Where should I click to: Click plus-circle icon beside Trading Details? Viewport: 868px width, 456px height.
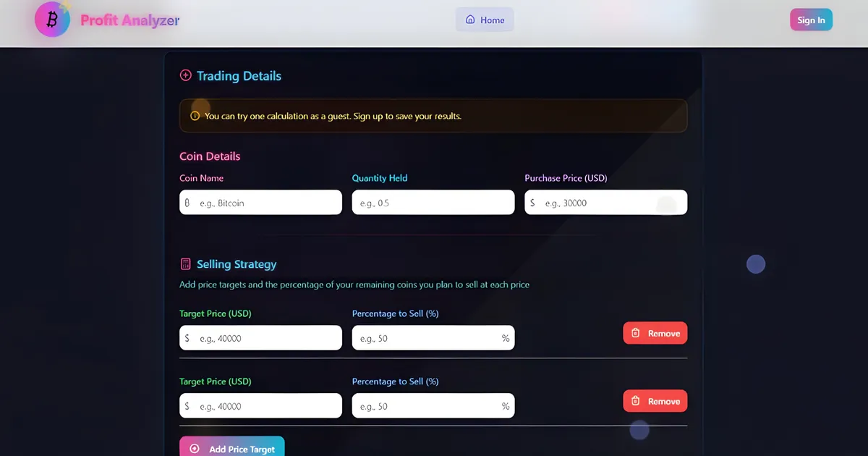(186, 76)
